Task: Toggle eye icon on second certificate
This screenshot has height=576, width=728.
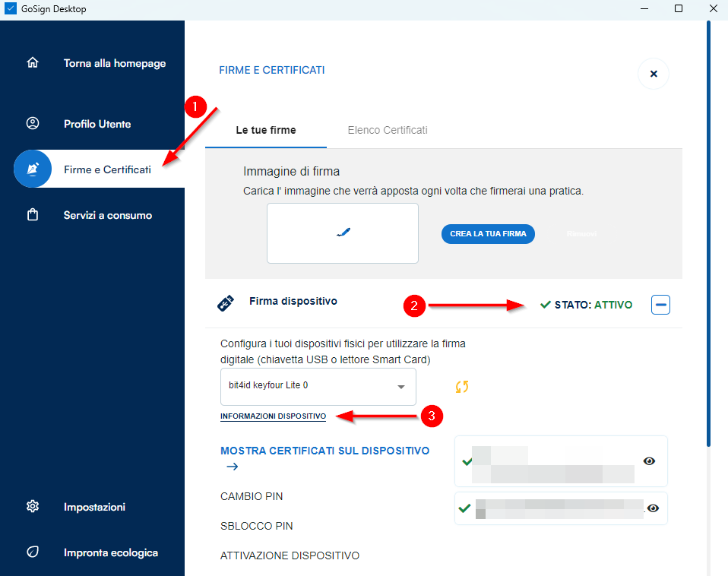Action: coord(653,508)
